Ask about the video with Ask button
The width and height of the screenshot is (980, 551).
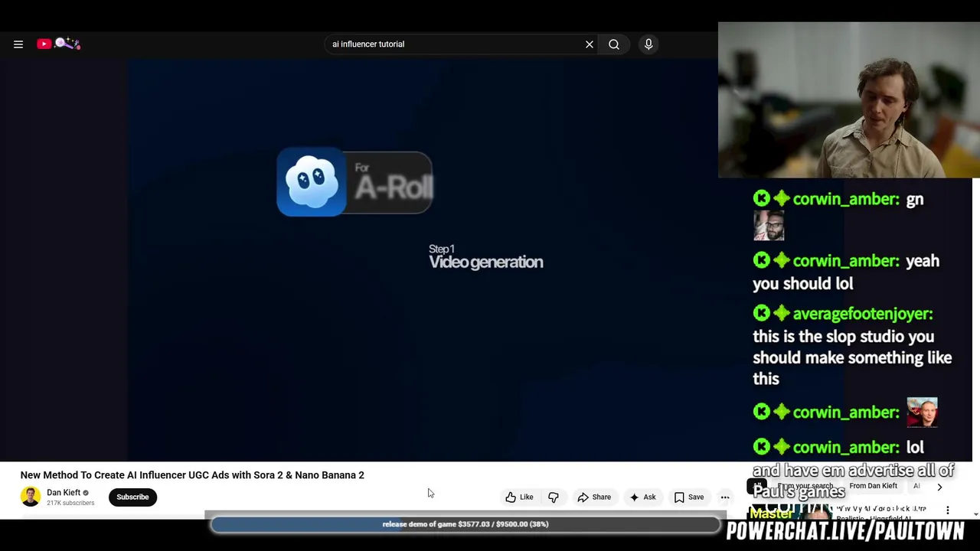pyautogui.click(x=642, y=497)
